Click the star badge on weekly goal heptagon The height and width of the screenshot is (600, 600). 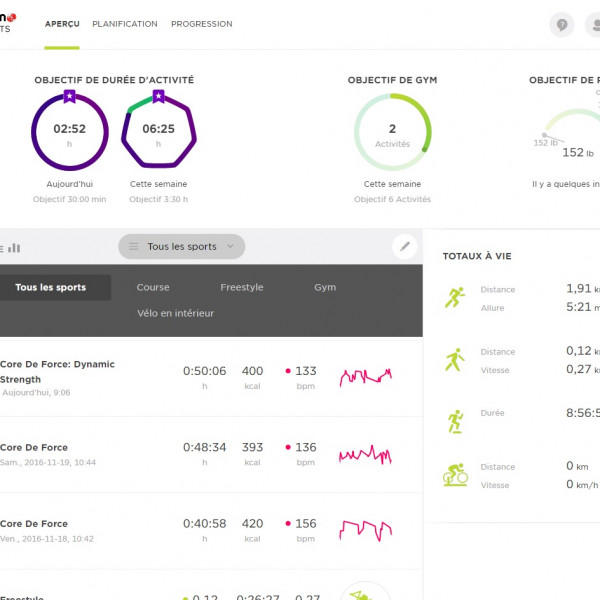coord(158,96)
